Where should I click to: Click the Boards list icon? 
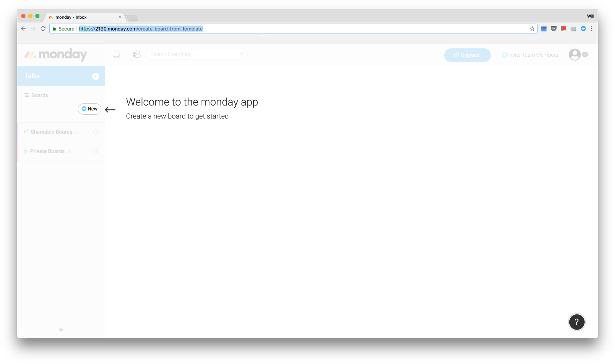(x=26, y=95)
